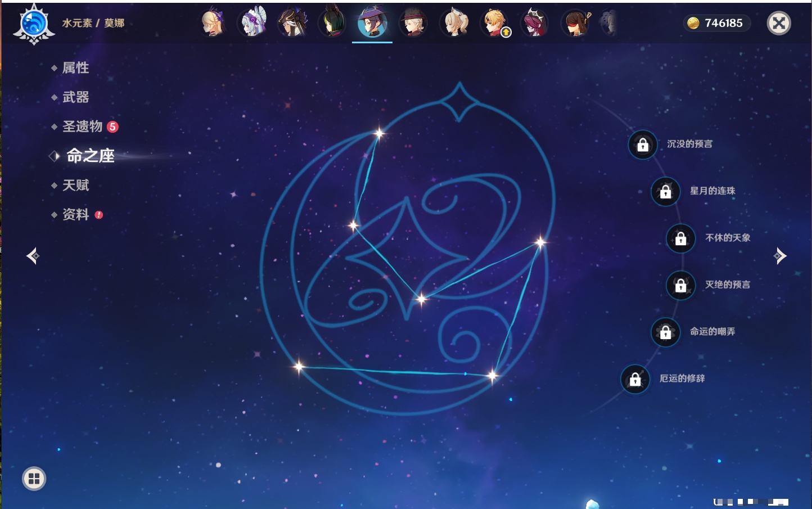Close the character screen with X button

click(x=779, y=23)
